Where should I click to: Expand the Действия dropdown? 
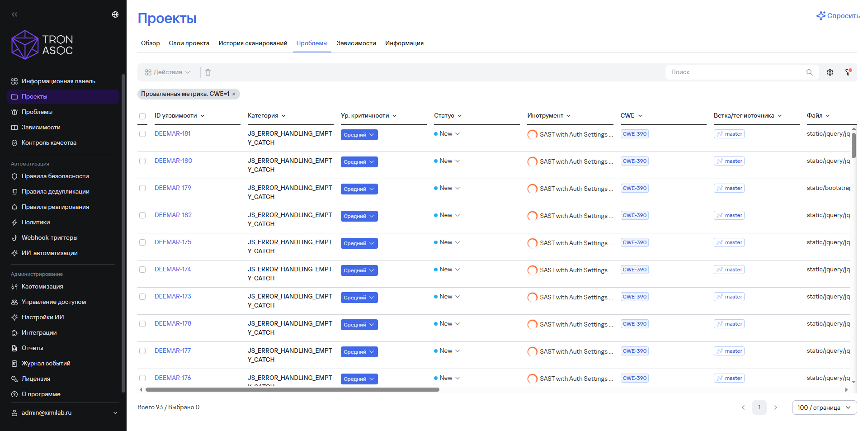[x=167, y=72]
